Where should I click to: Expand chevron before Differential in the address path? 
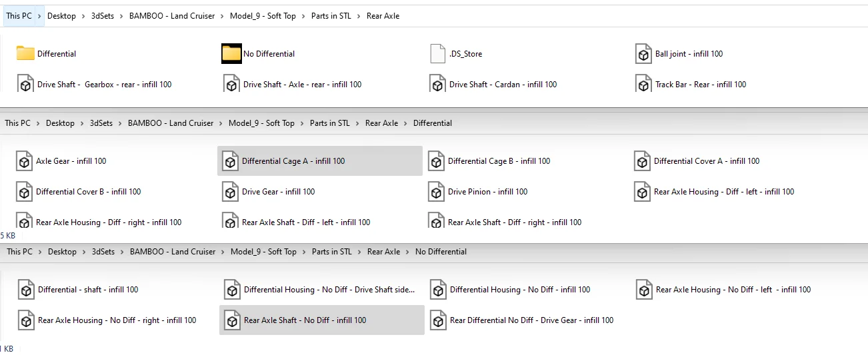pos(405,123)
